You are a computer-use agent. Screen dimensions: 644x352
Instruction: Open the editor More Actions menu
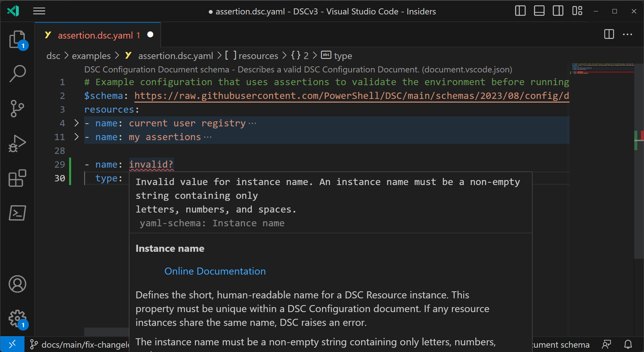[x=628, y=34]
